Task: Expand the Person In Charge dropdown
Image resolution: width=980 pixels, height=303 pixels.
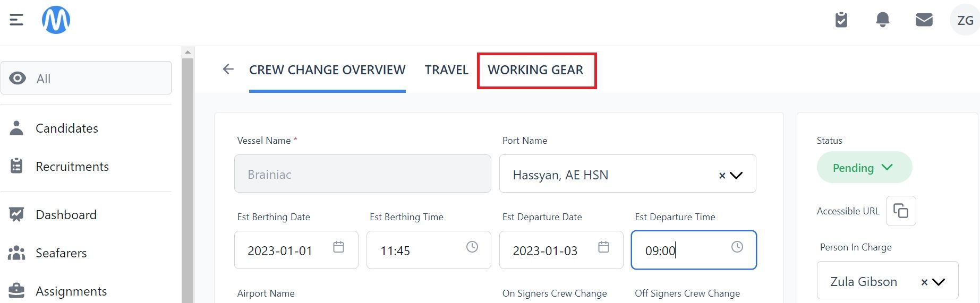Action: pos(939,282)
